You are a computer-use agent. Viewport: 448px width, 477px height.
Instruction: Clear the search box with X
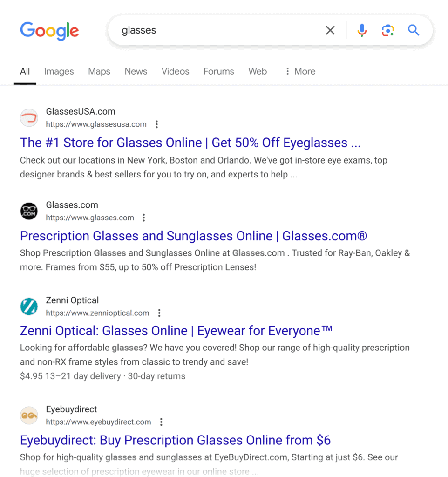click(330, 31)
